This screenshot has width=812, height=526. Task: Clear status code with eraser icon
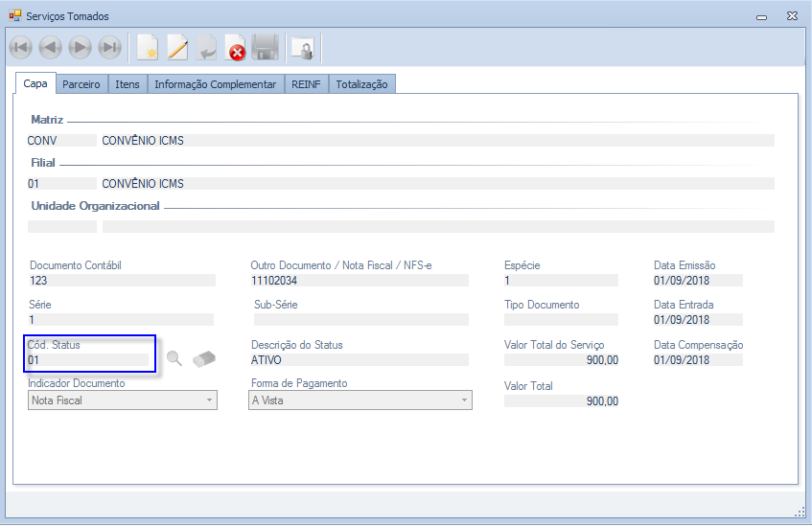(x=203, y=359)
